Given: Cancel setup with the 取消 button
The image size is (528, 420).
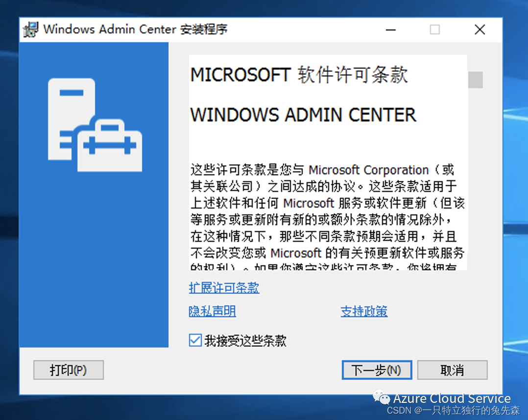Looking at the screenshot, I should tap(452, 370).
